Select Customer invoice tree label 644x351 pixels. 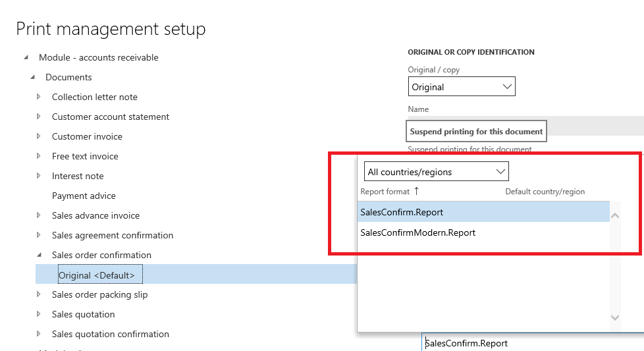pyautogui.click(x=87, y=136)
